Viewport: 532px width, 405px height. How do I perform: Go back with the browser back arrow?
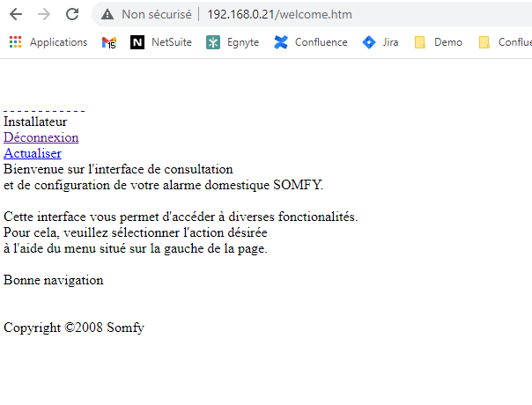16,14
